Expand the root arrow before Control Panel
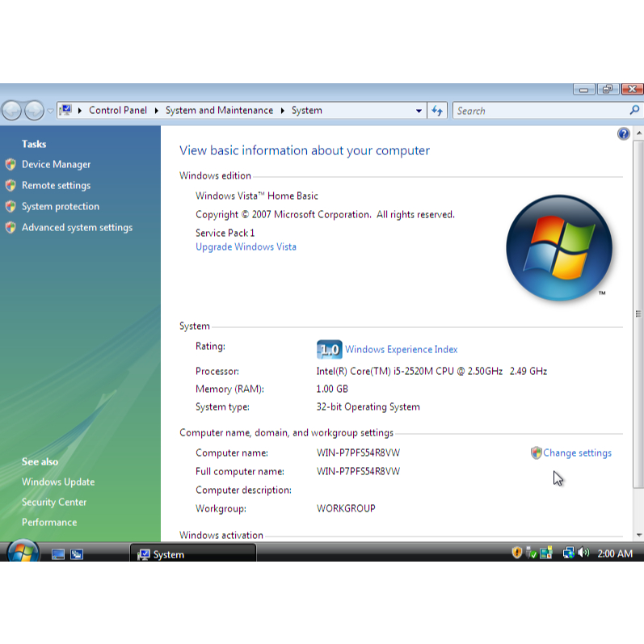The height and width of the screenshot is (644, 644). pos(80,111)
